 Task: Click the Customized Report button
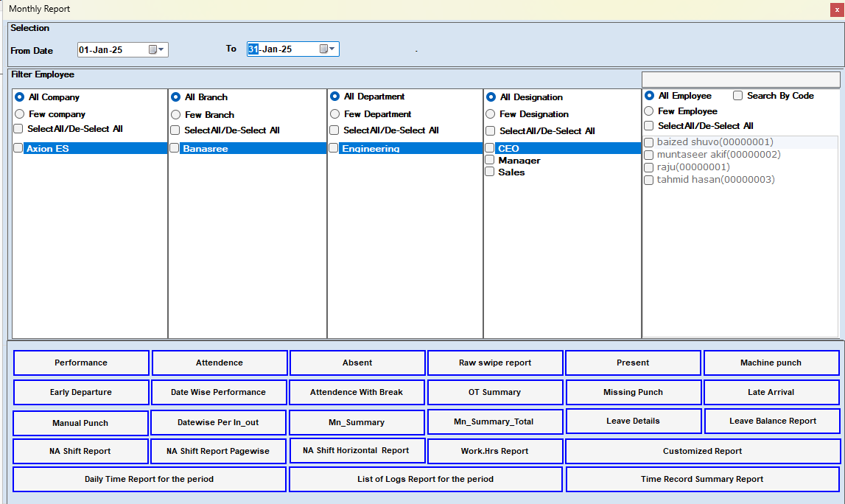pyautogui.click(x=702, y=451)
